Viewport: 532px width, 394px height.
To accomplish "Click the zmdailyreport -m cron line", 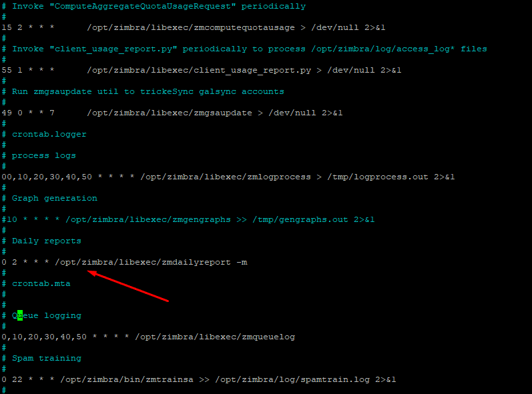I will click(x=124, y=262).
